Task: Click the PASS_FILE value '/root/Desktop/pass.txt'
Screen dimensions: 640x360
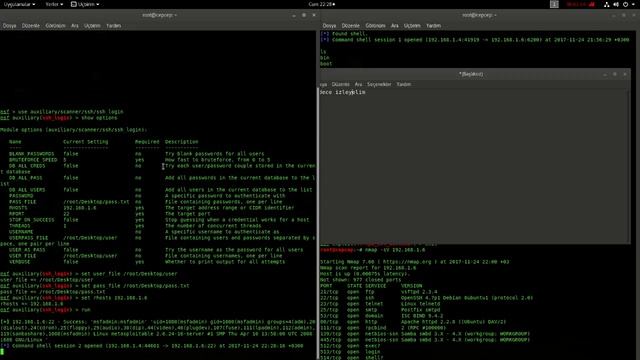Action: [x=96, y=202]
